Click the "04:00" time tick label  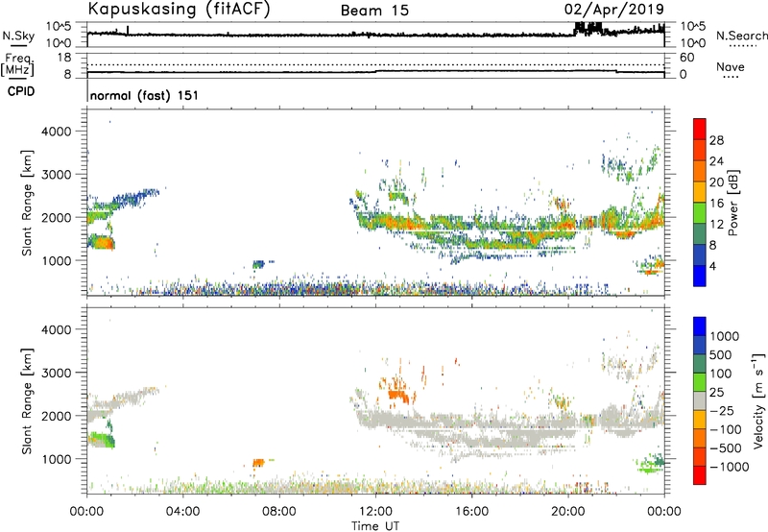tap(183, 512)
